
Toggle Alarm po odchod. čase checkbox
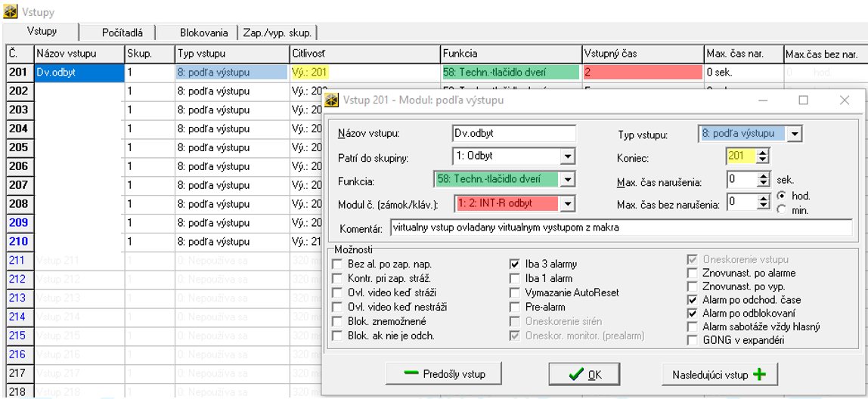692,300
